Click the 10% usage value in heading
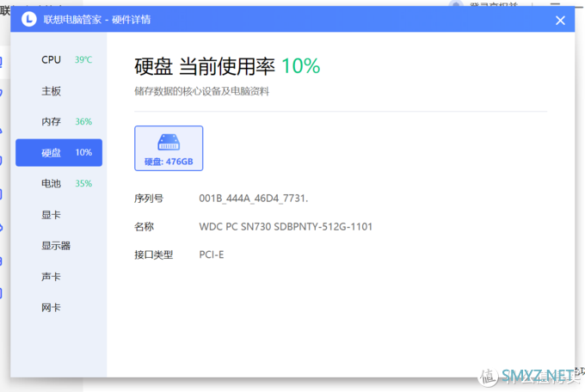Viewport: 585px width, 392px height. point(301,66)
